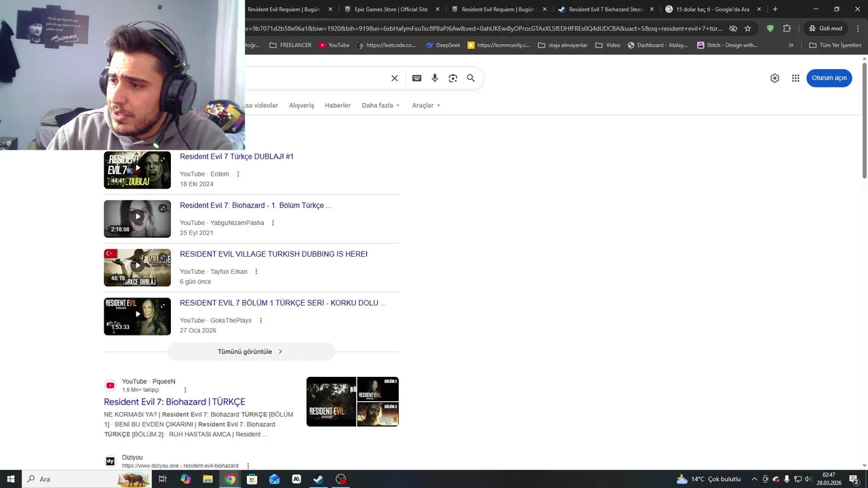Open Tüm Yer İşaretleri bookmarks folder
This screenshot has width=868, height=488.
point(835,45)
